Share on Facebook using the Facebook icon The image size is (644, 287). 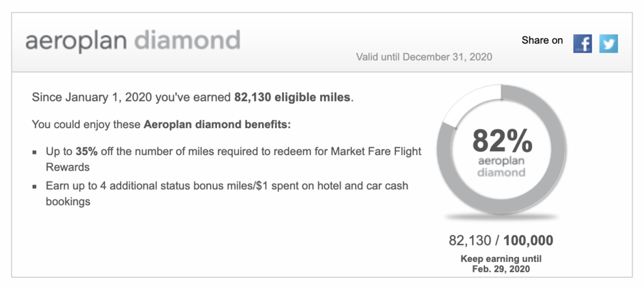click(582, 43)
